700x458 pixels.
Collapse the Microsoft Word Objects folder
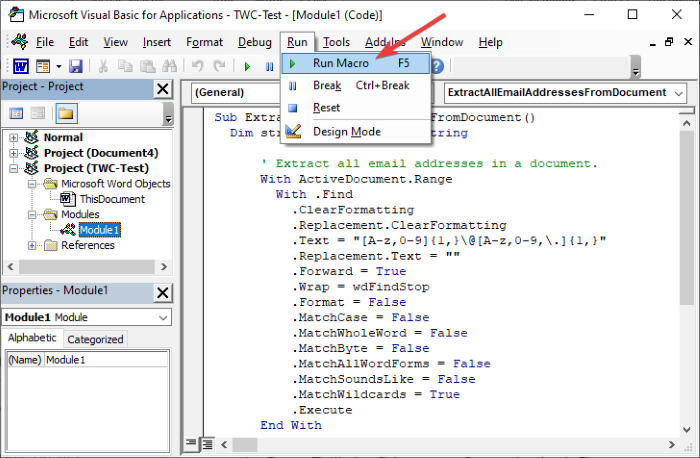32,184
